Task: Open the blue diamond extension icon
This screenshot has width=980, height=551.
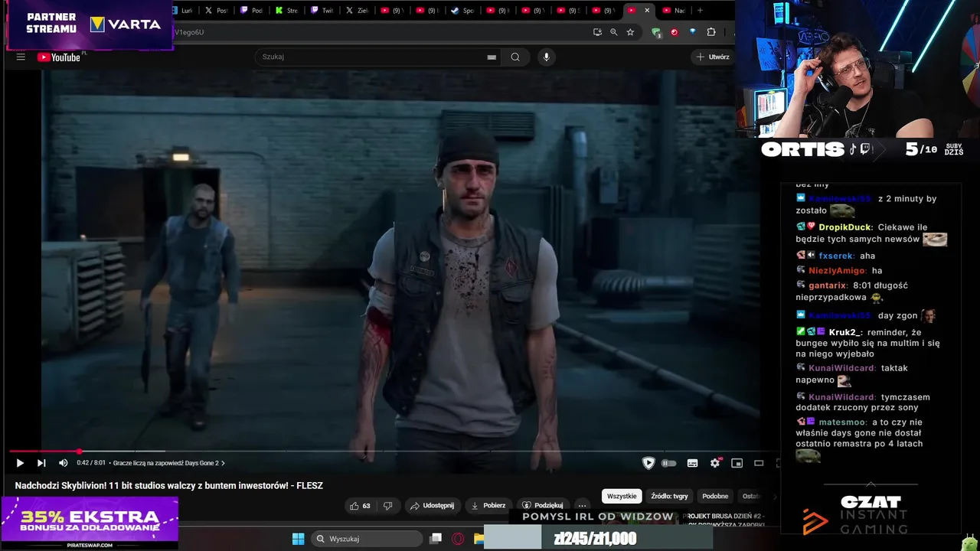Action: [x=693, y=32]
